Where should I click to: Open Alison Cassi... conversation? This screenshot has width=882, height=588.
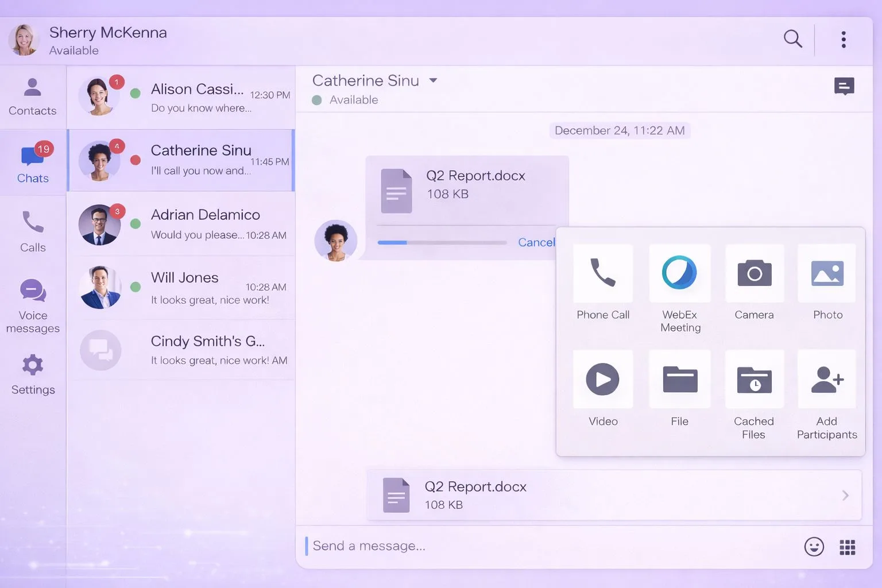point(181,98)
